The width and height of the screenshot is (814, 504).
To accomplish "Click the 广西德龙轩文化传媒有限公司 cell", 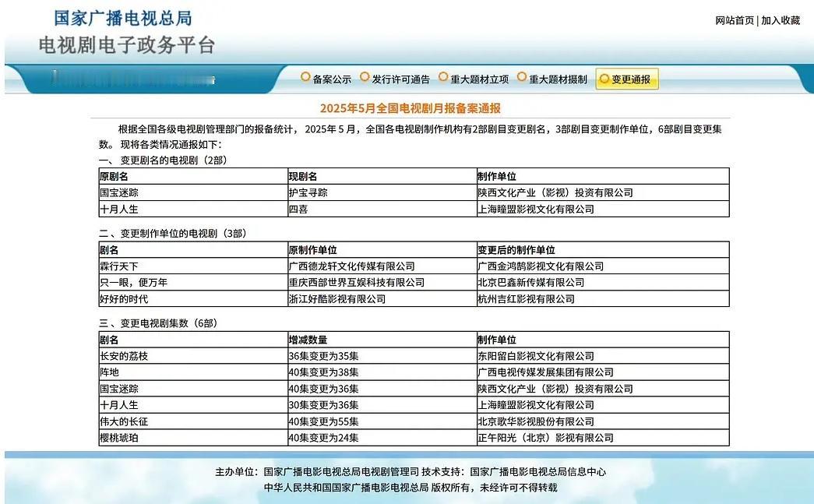I will (382, 266).
